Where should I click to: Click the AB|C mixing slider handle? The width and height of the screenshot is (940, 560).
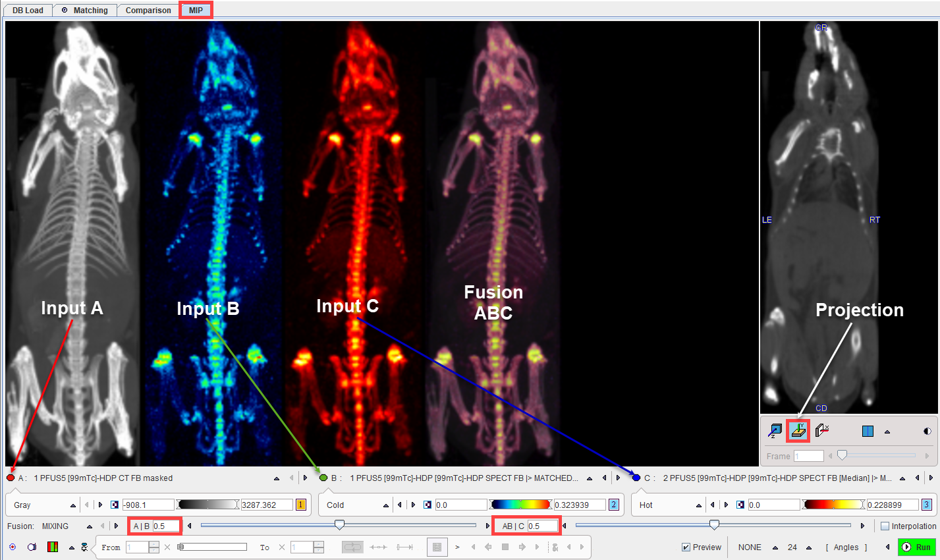(714, 525)
